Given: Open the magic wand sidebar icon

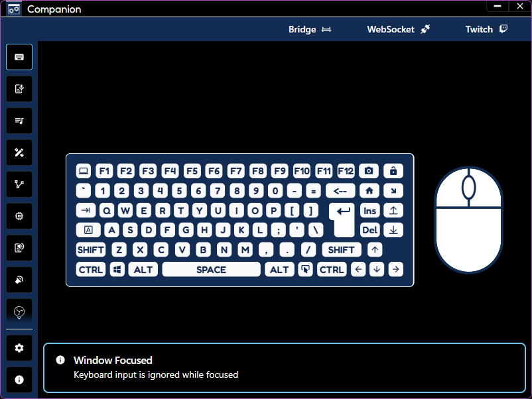Looking at the screenshot, I should (x=19, y=152).
